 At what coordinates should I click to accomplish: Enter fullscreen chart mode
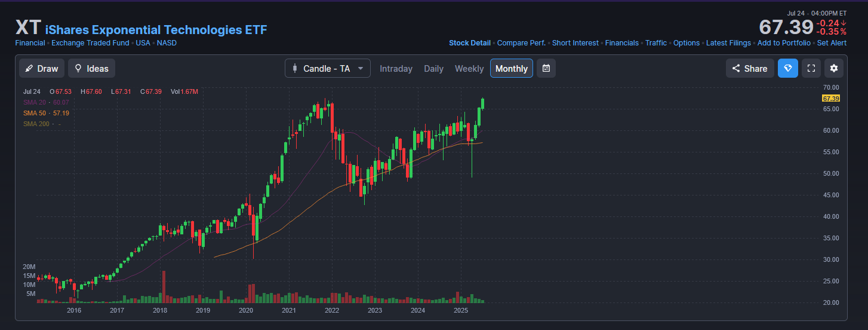[x=811, y=68]
